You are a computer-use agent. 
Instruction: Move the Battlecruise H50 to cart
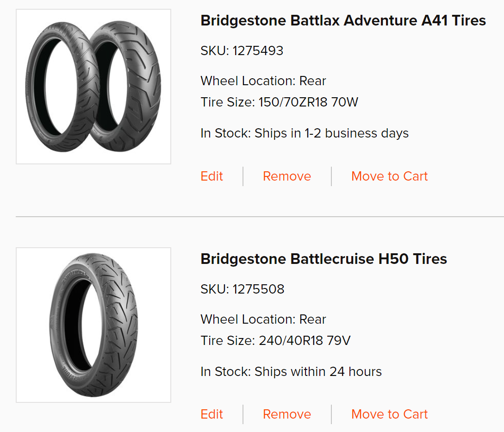point(389,414)
